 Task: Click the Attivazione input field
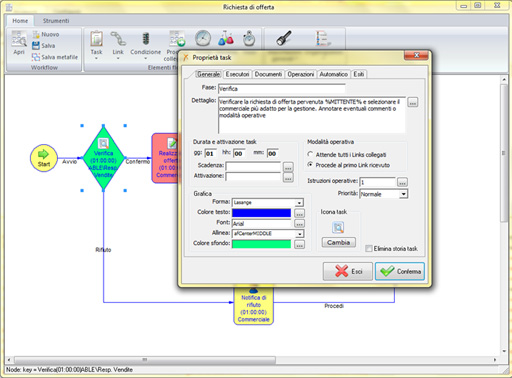click(x=253, y=176)
